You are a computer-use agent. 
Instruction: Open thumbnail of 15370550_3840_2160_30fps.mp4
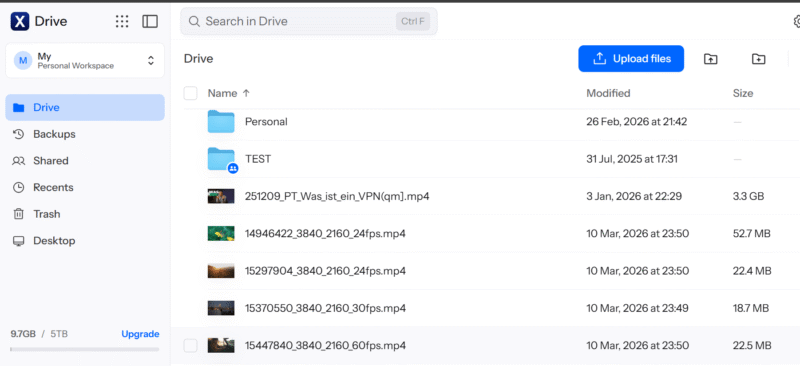coord(221,308)
